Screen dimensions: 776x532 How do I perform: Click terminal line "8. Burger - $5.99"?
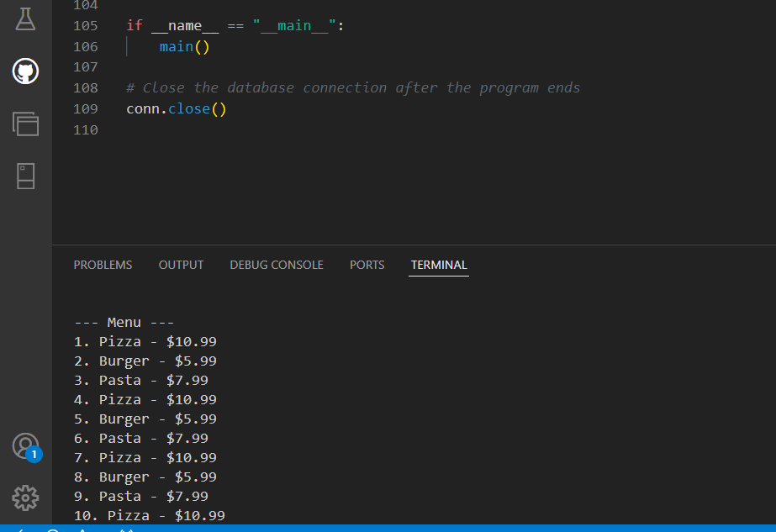145,477
